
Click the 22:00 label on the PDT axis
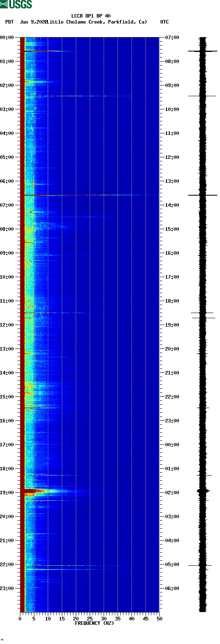(7, 565)
